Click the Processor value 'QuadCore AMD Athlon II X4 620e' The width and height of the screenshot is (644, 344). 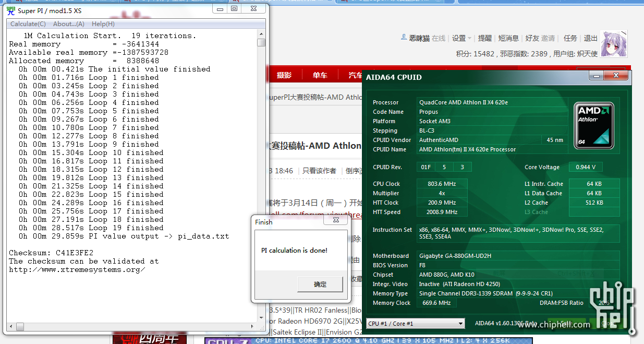pos(464,102)
